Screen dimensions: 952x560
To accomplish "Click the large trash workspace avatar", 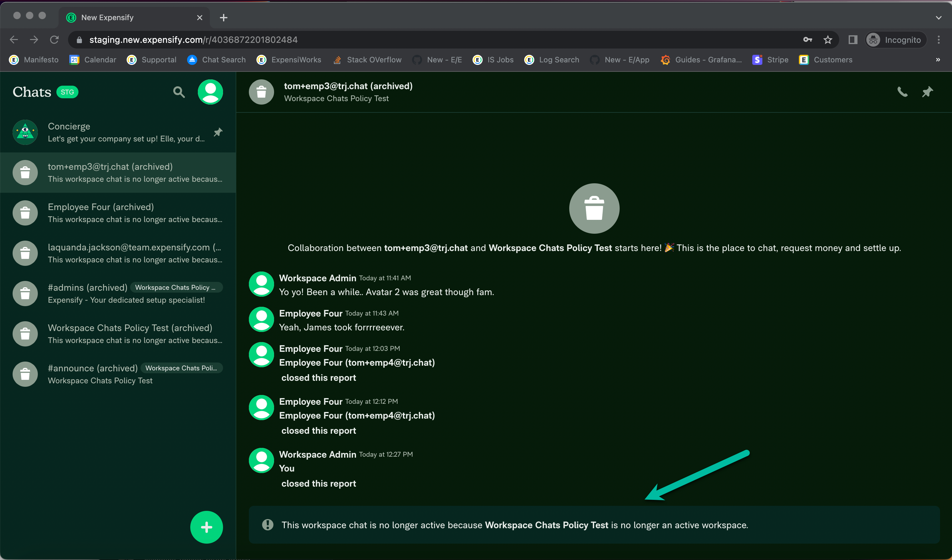I will 594,209.
